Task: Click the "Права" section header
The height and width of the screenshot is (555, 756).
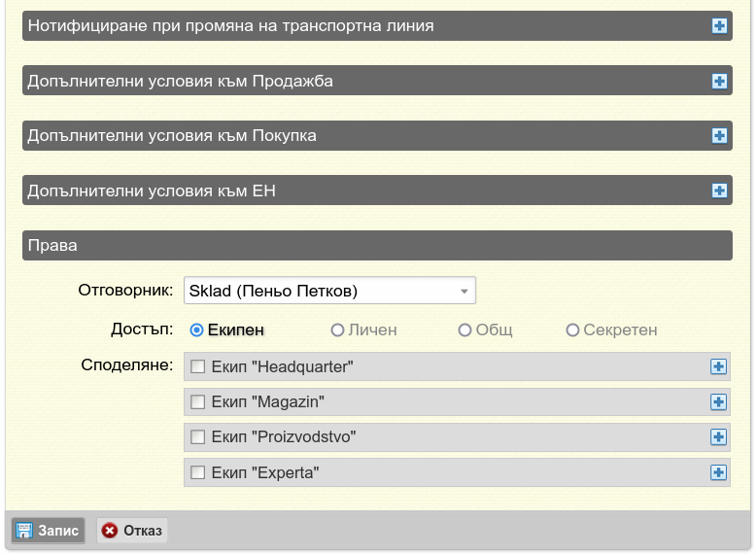Action: (x=378, y=246)
